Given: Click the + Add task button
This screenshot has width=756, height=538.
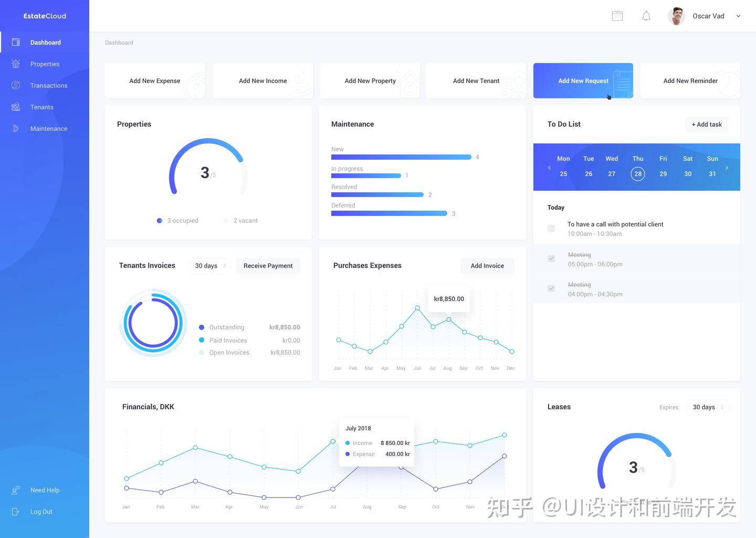Looking at the screenshot, I should (x=707, y=125).
